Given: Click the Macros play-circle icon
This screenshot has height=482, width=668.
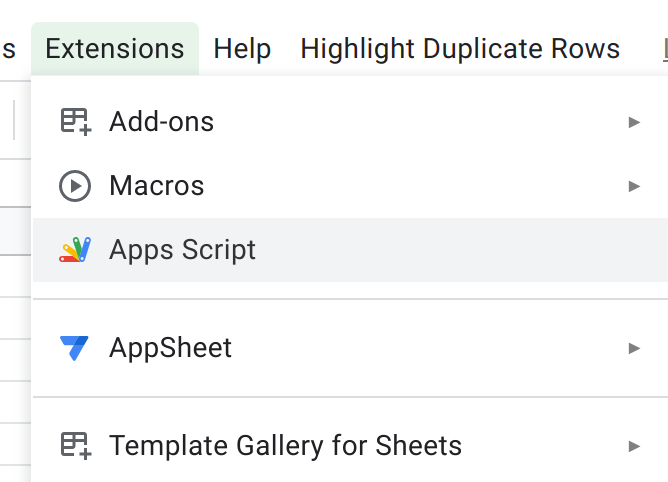Looking at the screenshot, I should [75, 186].
